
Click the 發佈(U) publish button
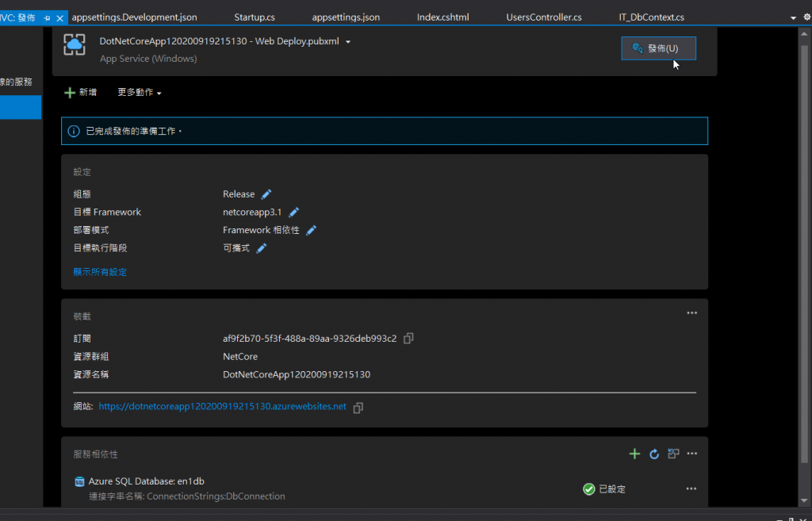click(658, 48)
